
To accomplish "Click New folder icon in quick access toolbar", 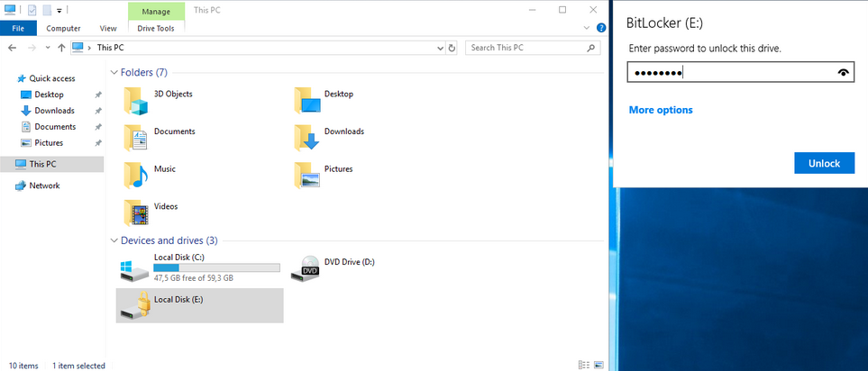I will 47,10.
